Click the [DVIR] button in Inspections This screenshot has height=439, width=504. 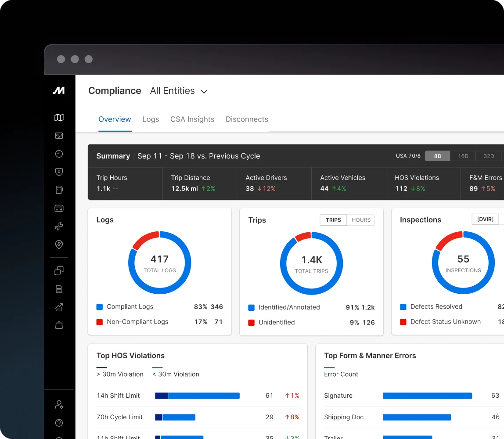pos(485,219)
